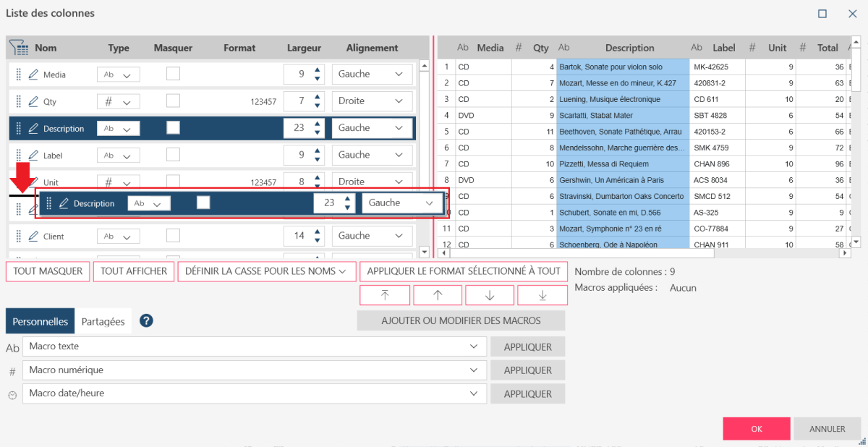The width and height of the screenshot is (868, 447).
Task: Grab the drag handle of the Qty row
Action: pos(19,102)
